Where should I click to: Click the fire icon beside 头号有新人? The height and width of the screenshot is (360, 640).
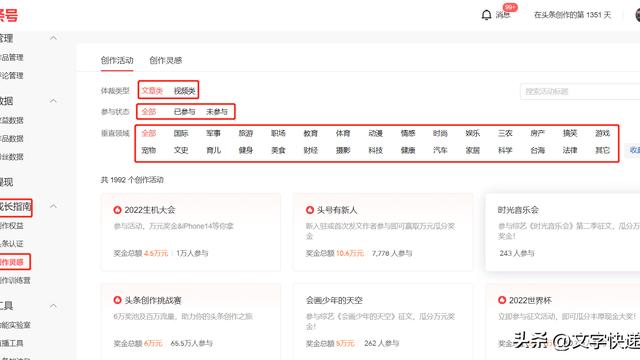[x=310, y=210]
